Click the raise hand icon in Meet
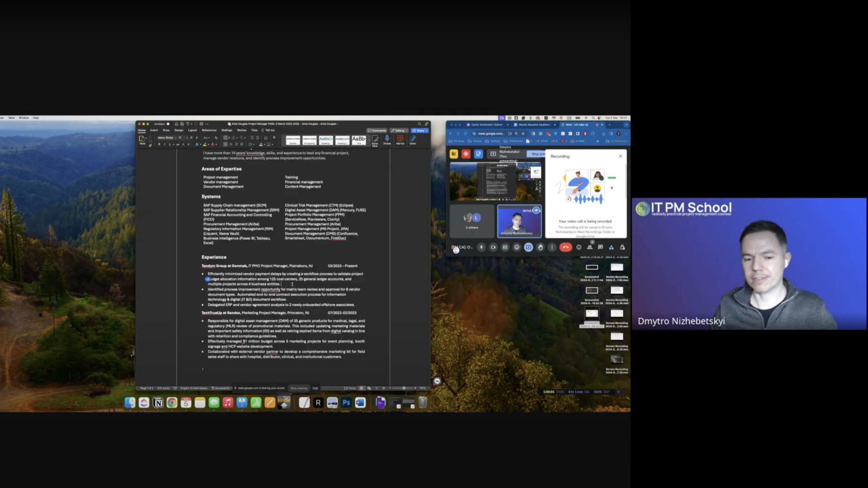Viewport: 868px width, 488px height. 540,247
